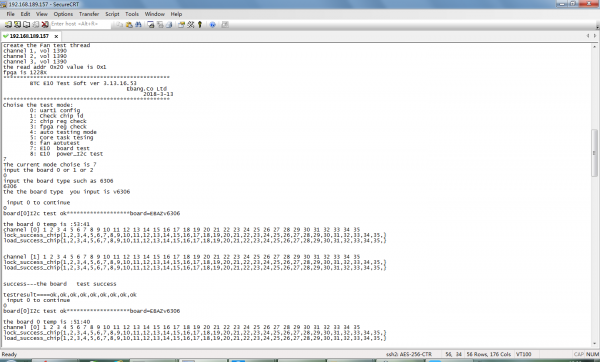
Task: Open Session Options via tools icon
Action: click(x=190, y=24)
